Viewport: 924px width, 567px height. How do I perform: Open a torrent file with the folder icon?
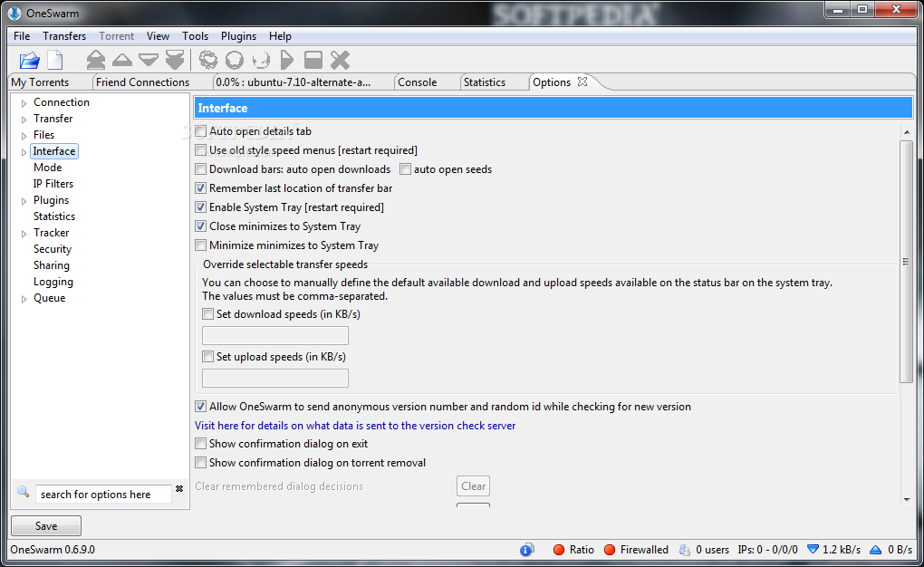29,60
